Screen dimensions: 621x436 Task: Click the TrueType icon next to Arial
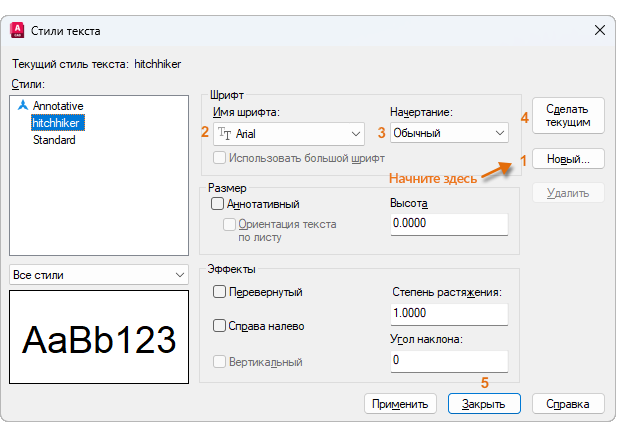pos(225,132)
